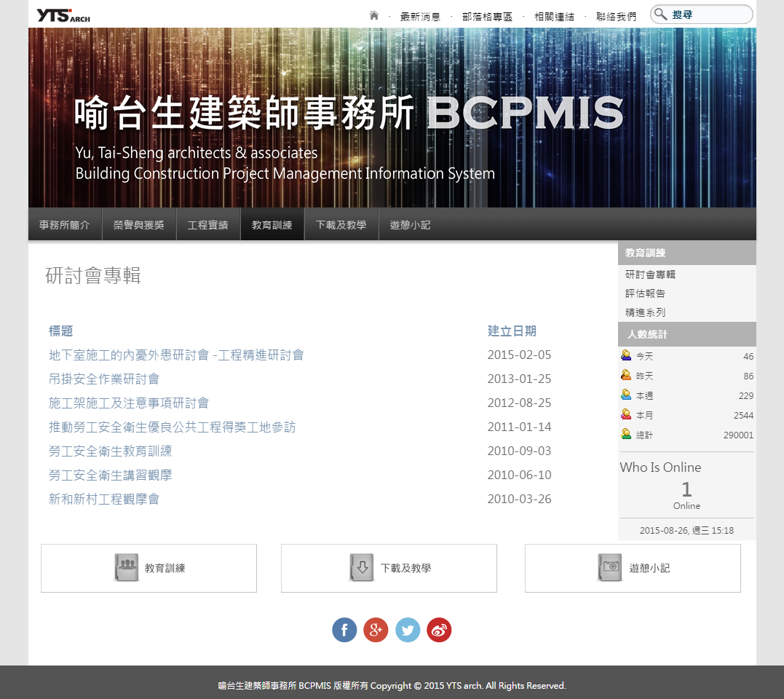The image size is (784, 699).
Task: Sort the list by 建立日期 column header
Action: [512, 331]
